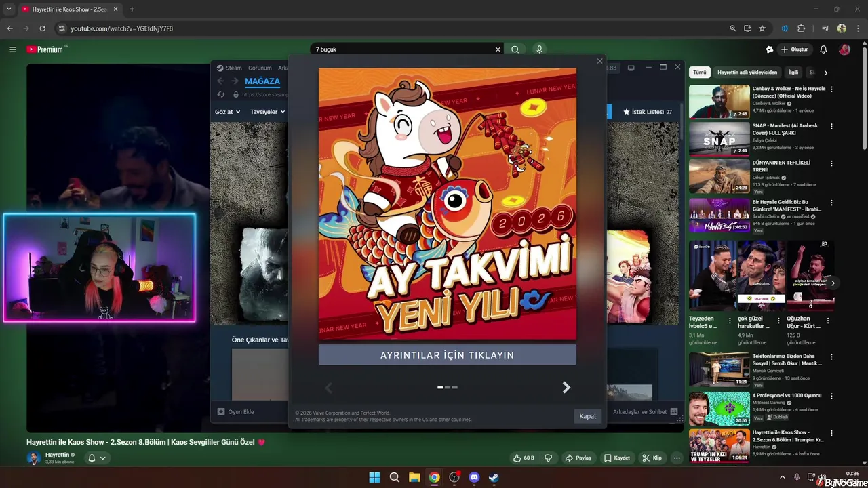Image resolution: width=868 pixels, height=488 pixels.
Task: Expand the Chrome tab search dropdown
Action: tap(9, 9)
